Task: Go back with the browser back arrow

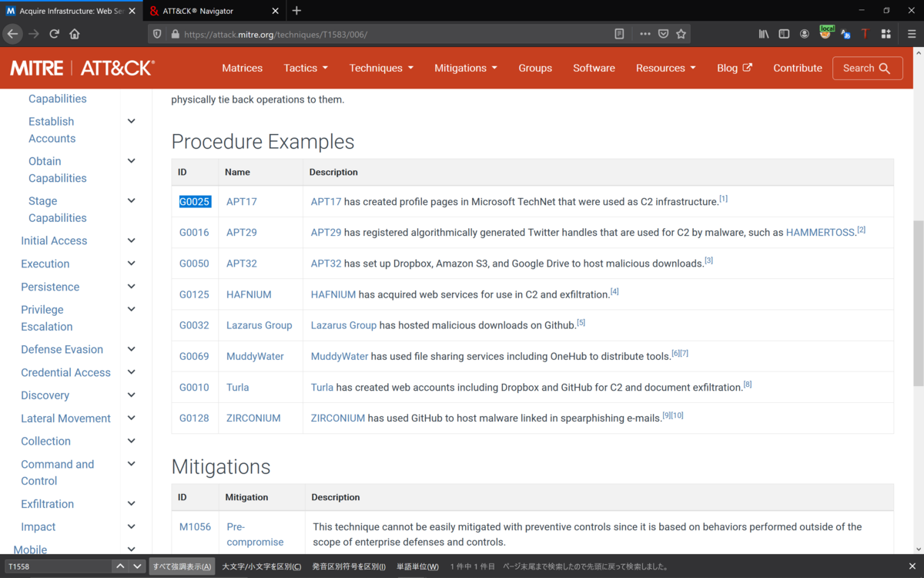Action: point(12,34)
